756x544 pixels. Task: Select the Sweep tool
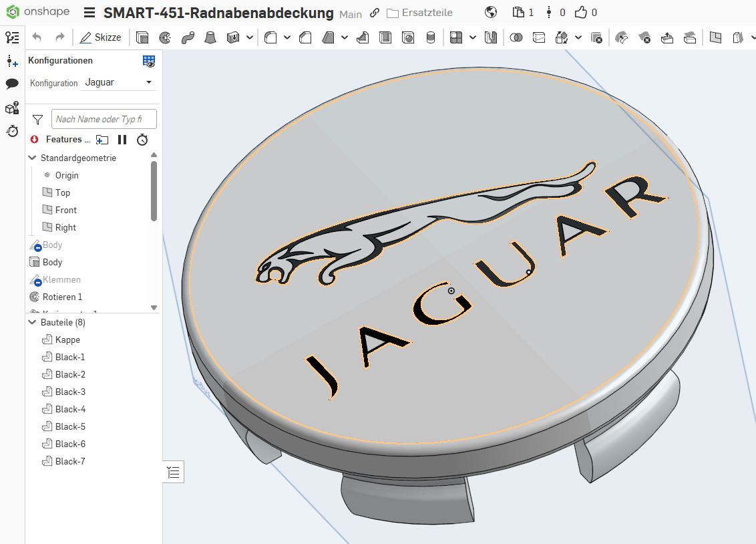(188, 37)
